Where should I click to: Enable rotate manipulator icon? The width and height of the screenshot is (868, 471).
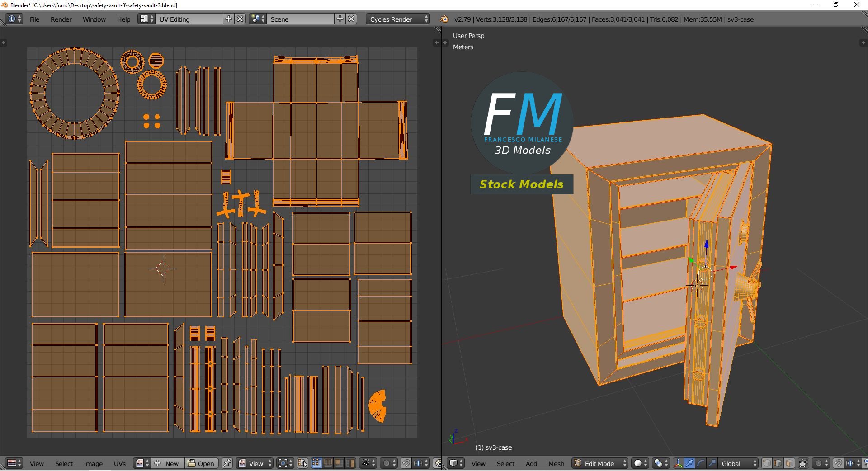tap(701, 463)
